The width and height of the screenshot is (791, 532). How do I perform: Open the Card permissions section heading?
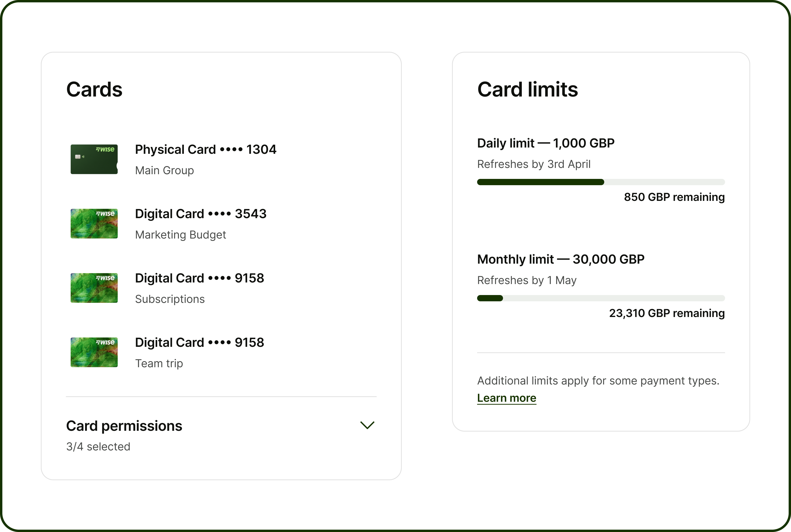point(124,426)
